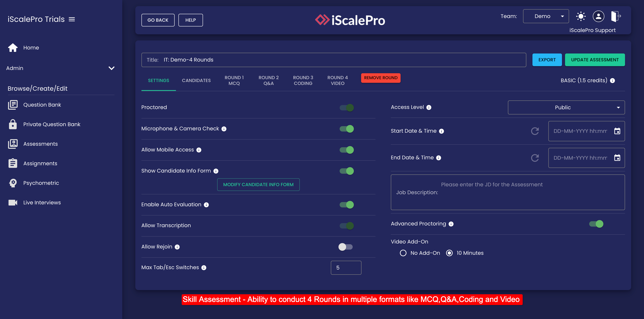Open Psychometric from the sidebar
The image size is (644, 319).
click(41, 183)
